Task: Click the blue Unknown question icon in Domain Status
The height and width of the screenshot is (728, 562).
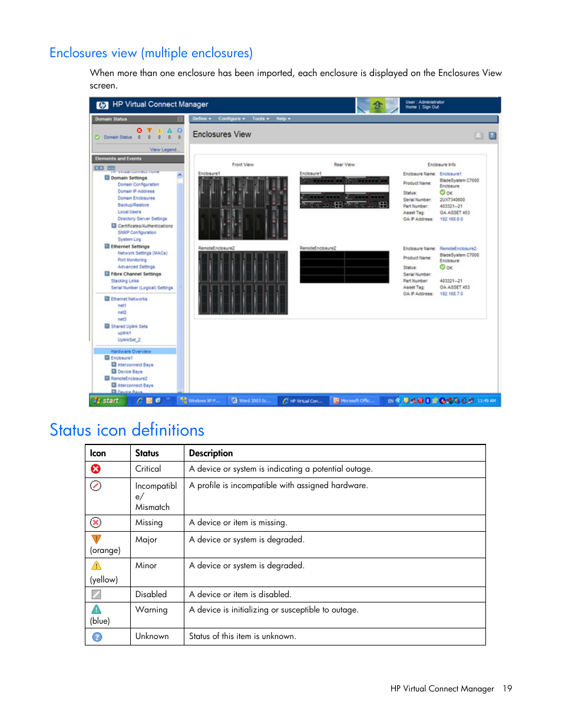Action: tap(180, 130)
